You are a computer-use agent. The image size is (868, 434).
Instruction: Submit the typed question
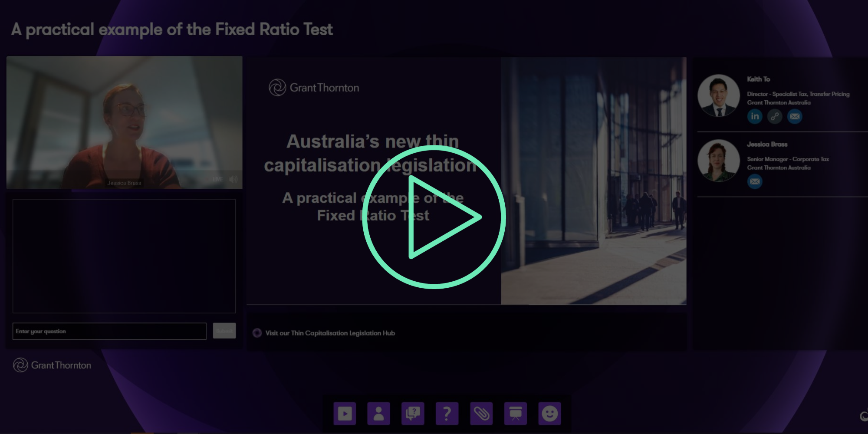click(224, 331)
